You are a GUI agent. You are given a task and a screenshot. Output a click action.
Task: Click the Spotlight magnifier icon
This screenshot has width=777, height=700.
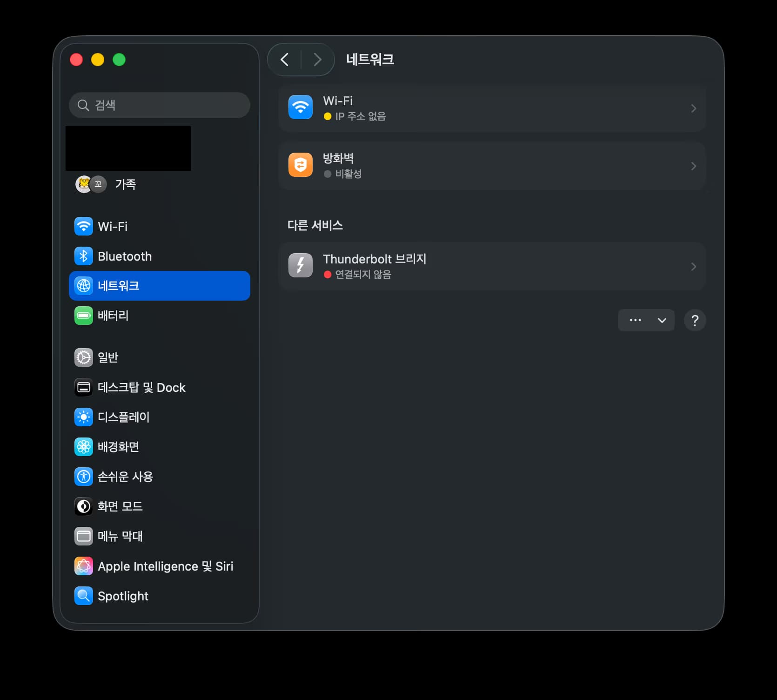click(84, 596)
